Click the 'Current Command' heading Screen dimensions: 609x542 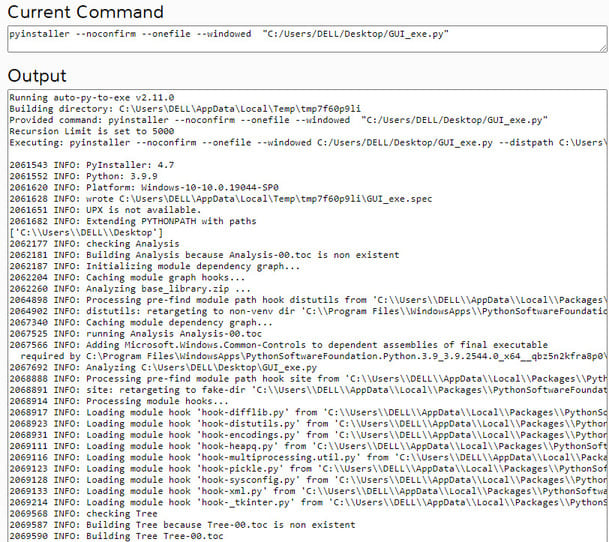pyautogui.click(x=85, y=12)
